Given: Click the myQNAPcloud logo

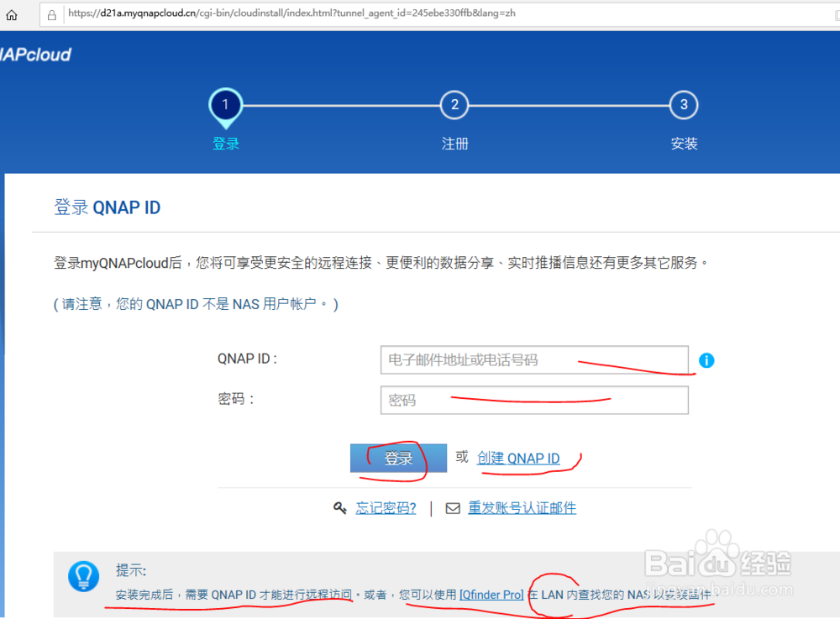Looking at the screenshot, I should click(35, 55).
